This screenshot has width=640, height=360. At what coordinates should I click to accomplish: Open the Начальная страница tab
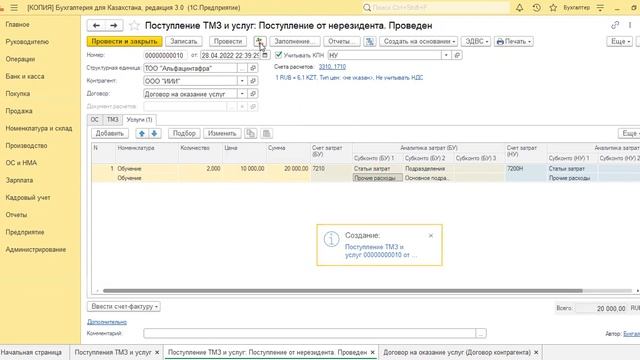tap(31, 352)
